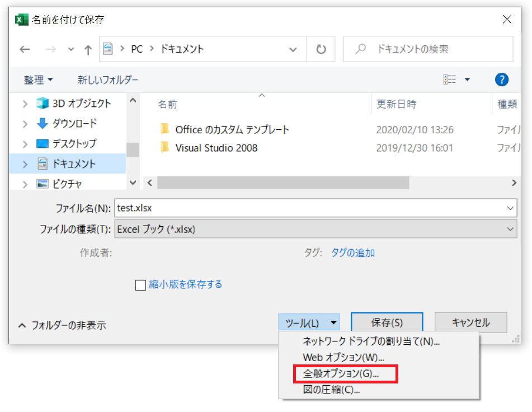Select PC in the address path
The width and height of the screenshot is (532, 412).
[136, 49]
